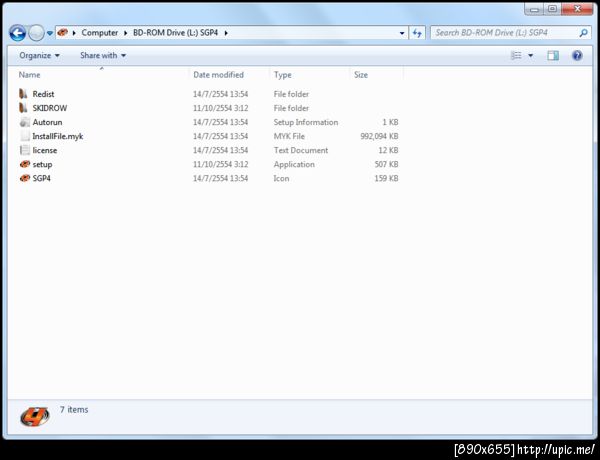Expand arrow between Computer and BD-ROM Drive
This screenshot has height=460, width=600.
pos(126,33)
